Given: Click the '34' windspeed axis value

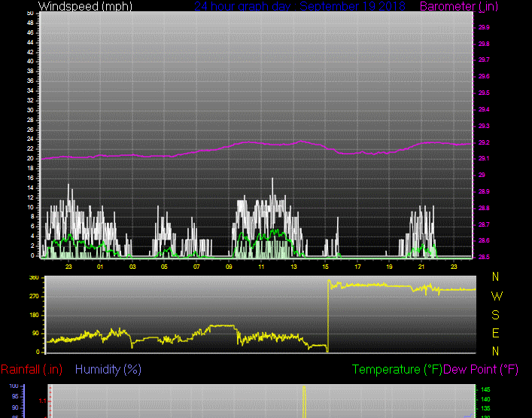Looking at the screenshot, I should tap(30, 90).
